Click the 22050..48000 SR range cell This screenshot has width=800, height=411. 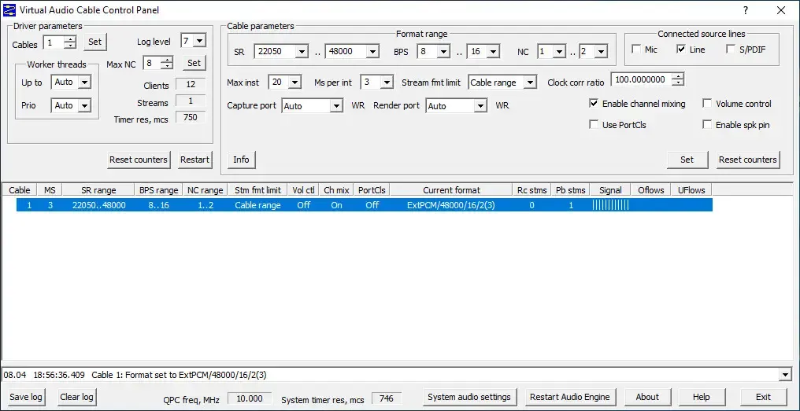pos(98,206)
